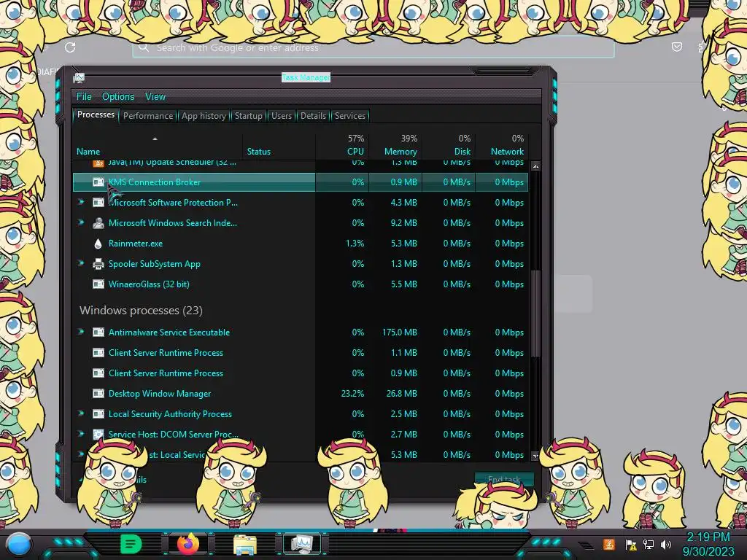Click the Task Manager title bar icon

click(x=79, y=77)
